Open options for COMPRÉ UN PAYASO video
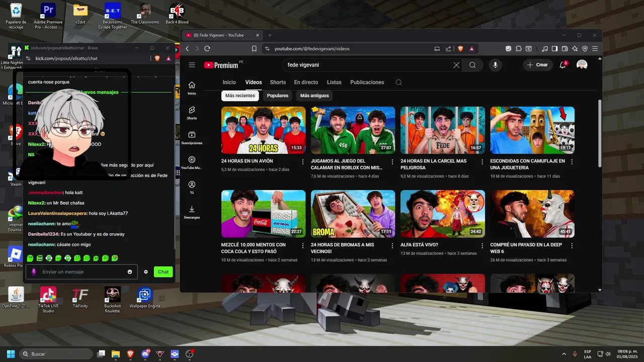The width and height of the screenshot is (644, 362). pos(572,245)
